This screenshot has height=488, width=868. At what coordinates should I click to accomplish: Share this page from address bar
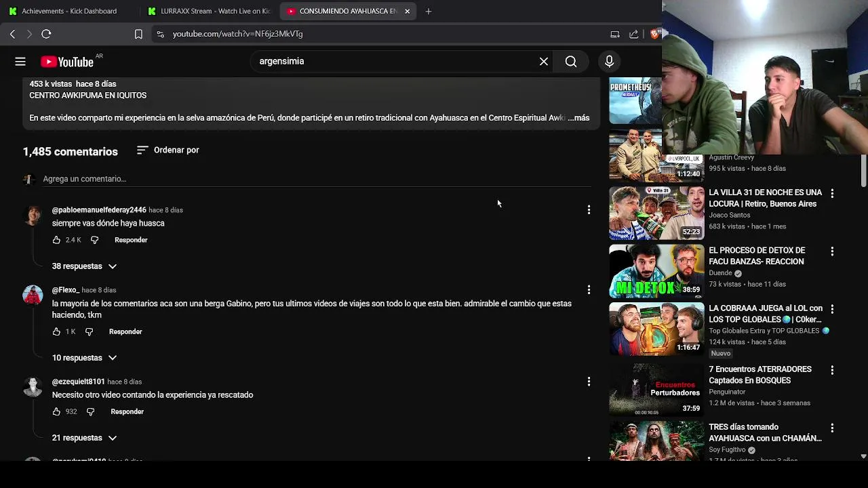click(x=634, y=34)
